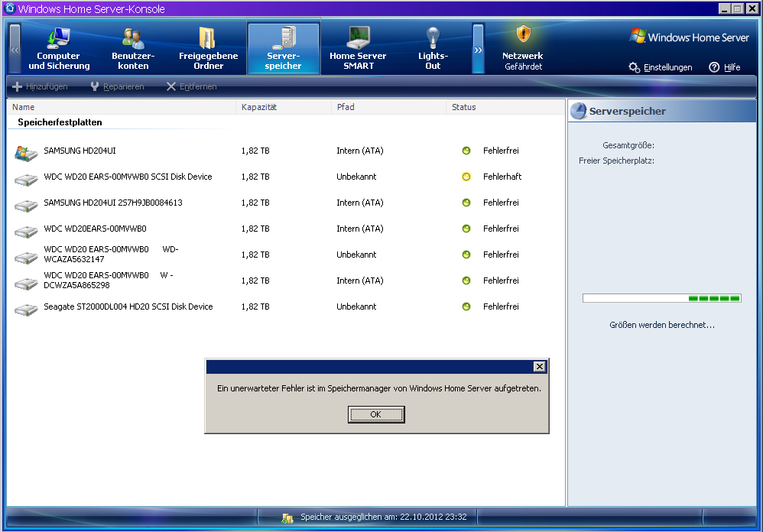Click Hinzufügen toolbar button
The height and width of the screenshot is (532, 763).
[40, 86]
